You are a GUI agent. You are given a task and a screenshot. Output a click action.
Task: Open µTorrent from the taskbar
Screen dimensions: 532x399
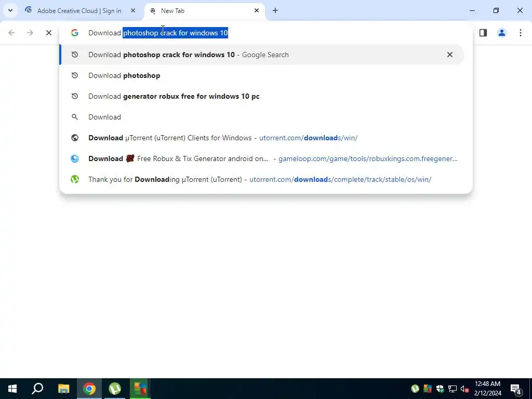[x=115, y=389]
